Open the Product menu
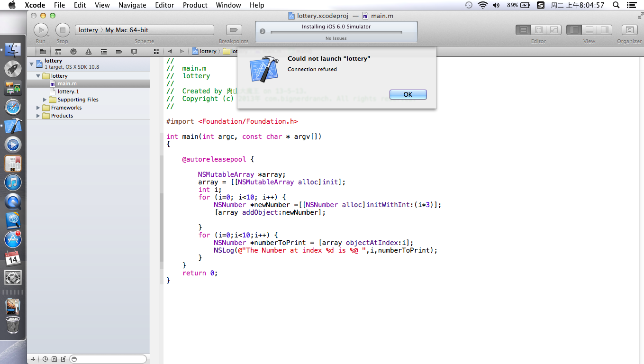Screen dimensions: 644x364 point(195,5)
